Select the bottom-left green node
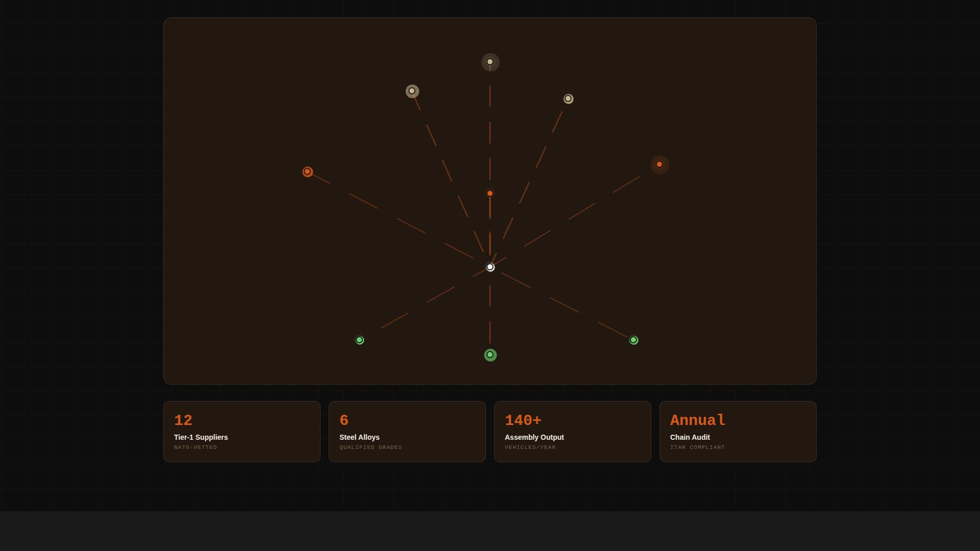The image size is (980, 551). 360,340
